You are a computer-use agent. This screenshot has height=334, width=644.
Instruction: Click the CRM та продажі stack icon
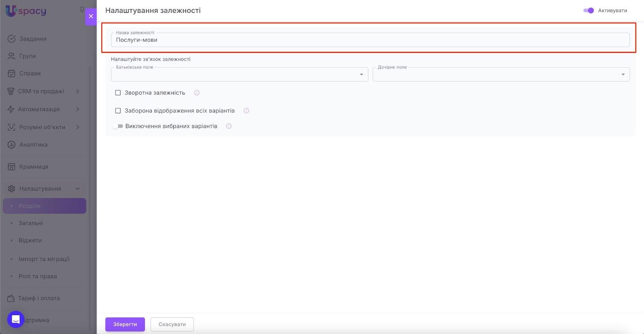coord(11,91)
